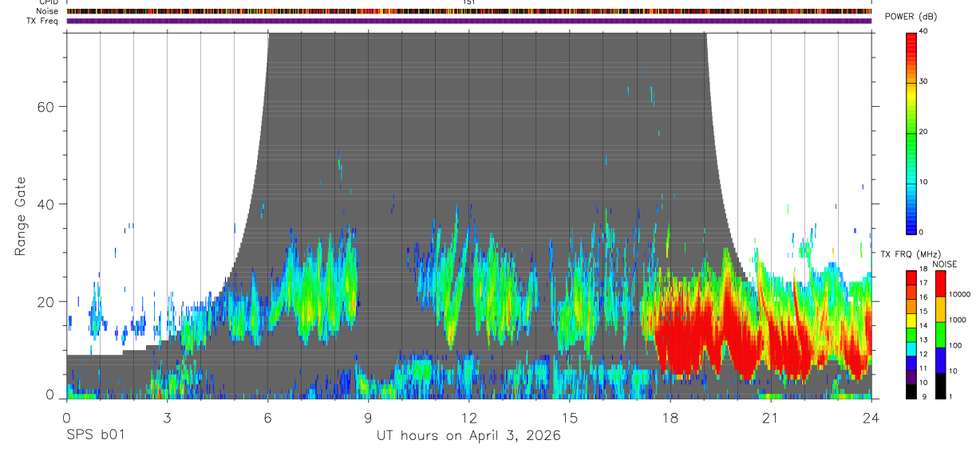980x452 pixels.
Task: Click the 14 label on TX FRQ scale
Action: pyautogui.click(x=923, y=326)
